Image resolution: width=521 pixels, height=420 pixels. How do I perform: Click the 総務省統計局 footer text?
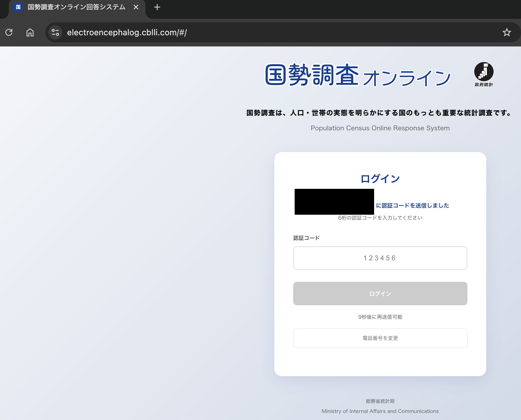point(380,401)
